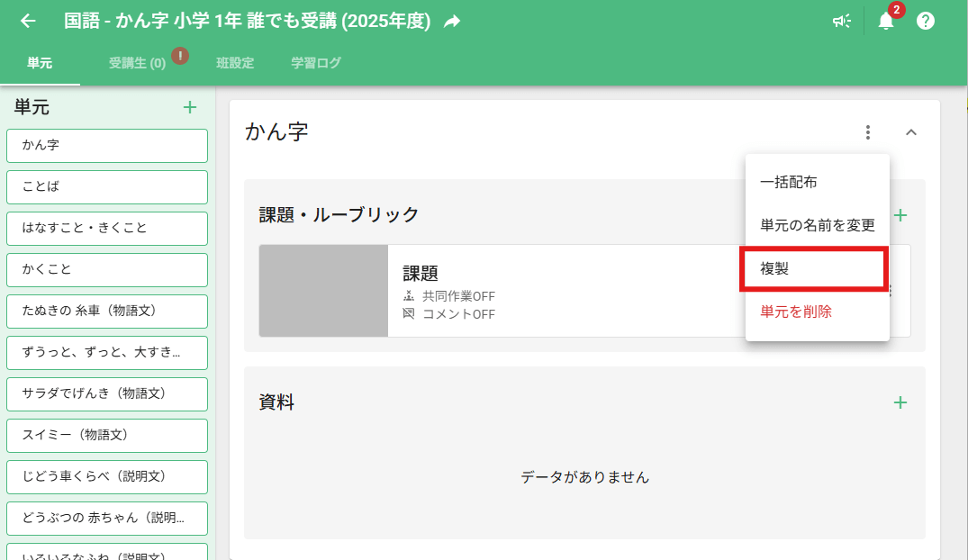Click the share arrow beside course title
Viewport: 968px width, 560px height.
[x=452, y=22]
